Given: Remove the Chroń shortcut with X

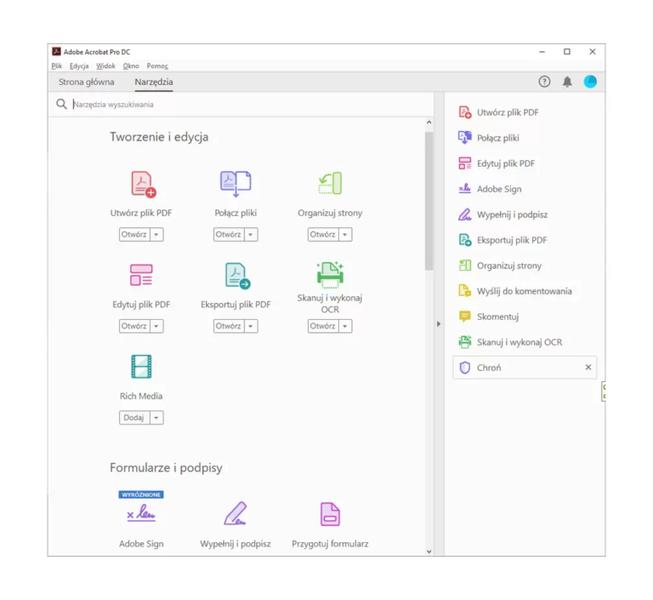Looking at the screenshot, I should [x=588, y=367].
